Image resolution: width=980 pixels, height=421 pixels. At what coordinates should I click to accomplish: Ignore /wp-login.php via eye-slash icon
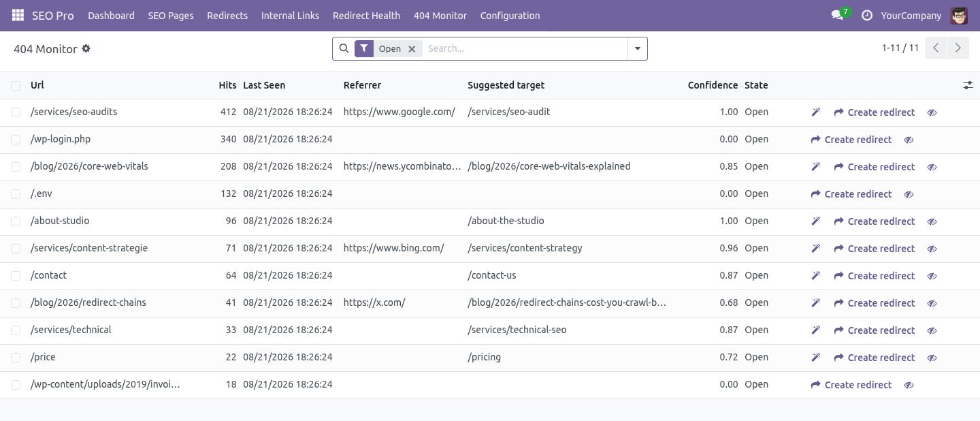pos(909,140)
